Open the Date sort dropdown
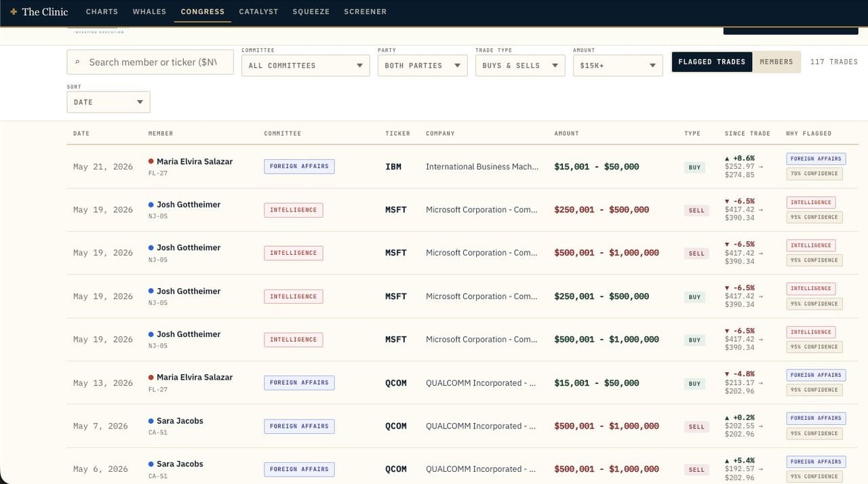Screen dimensions: 868x484 pyautogui.click(x=108, y=102)
